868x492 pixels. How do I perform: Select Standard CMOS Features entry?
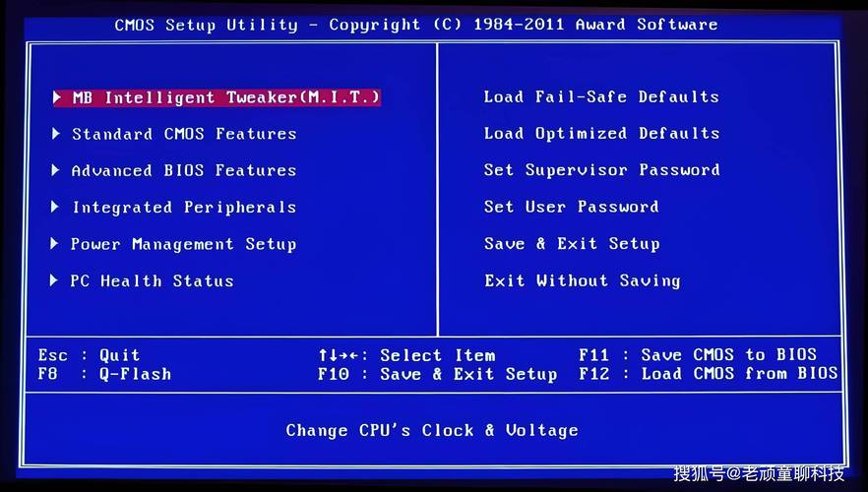183,134
